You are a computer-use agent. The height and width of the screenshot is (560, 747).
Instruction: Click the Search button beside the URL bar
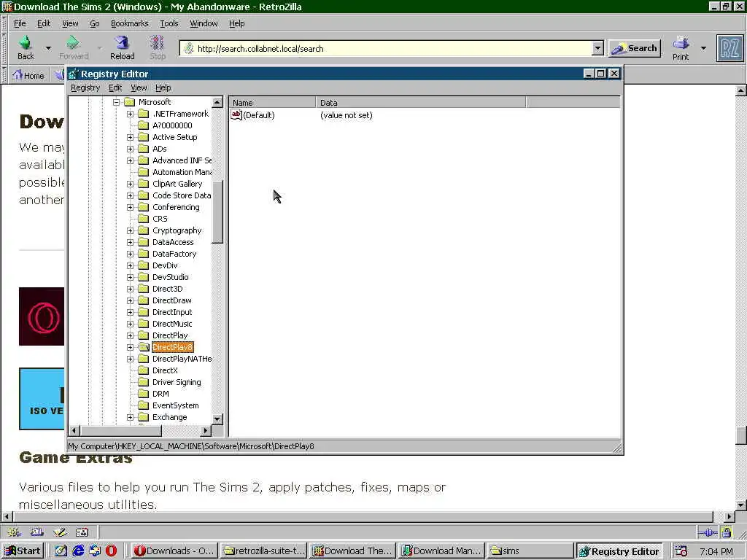(x=635, y=48)
